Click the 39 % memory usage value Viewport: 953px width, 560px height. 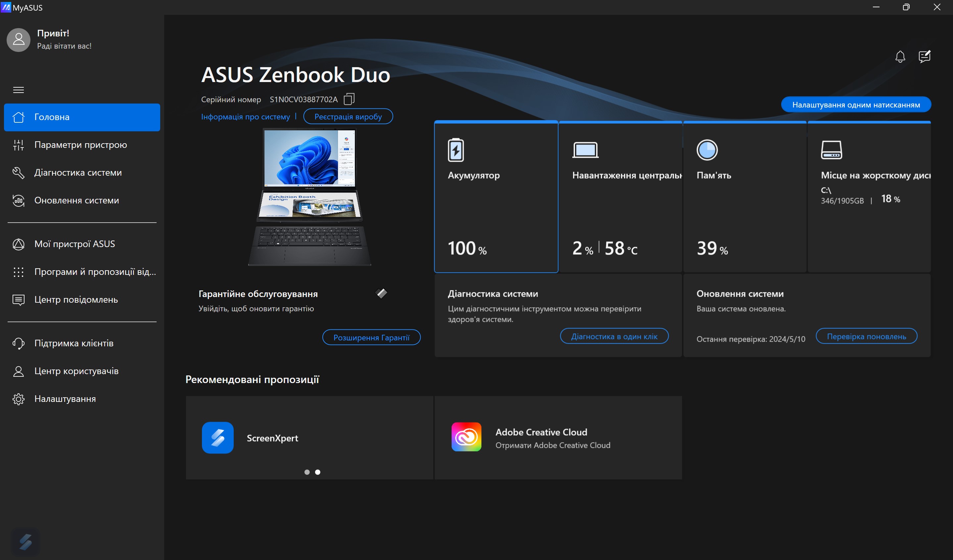(x=712, y=248)
